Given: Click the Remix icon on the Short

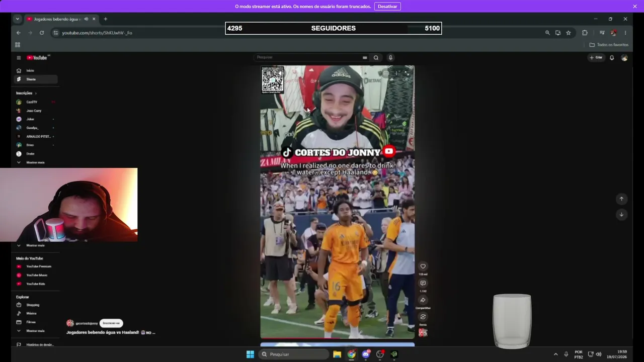Looking at the screenshot, I should coord(423,317).
